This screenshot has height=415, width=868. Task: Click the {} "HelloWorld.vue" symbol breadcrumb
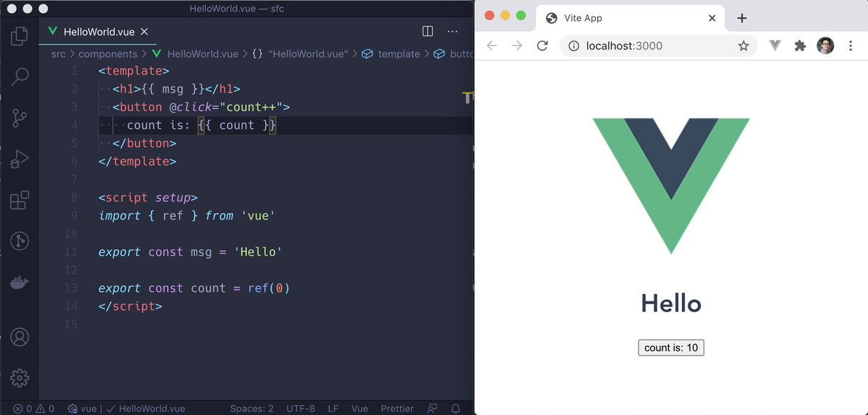pos(300,54)
